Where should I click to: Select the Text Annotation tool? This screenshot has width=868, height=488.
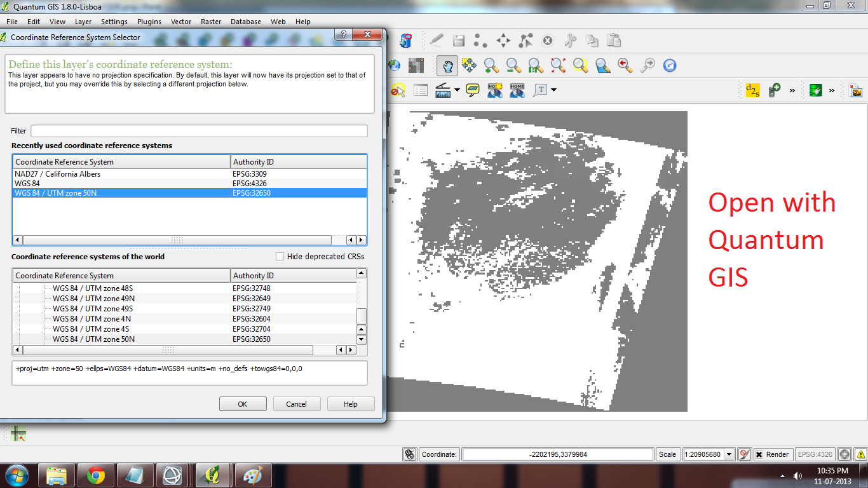pos(539,90)
